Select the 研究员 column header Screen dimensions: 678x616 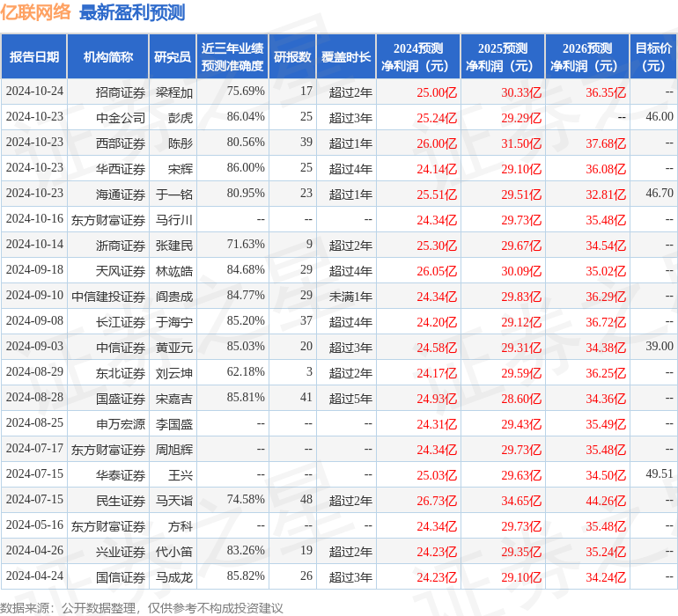pyautogui.click(x=173, y=56)
